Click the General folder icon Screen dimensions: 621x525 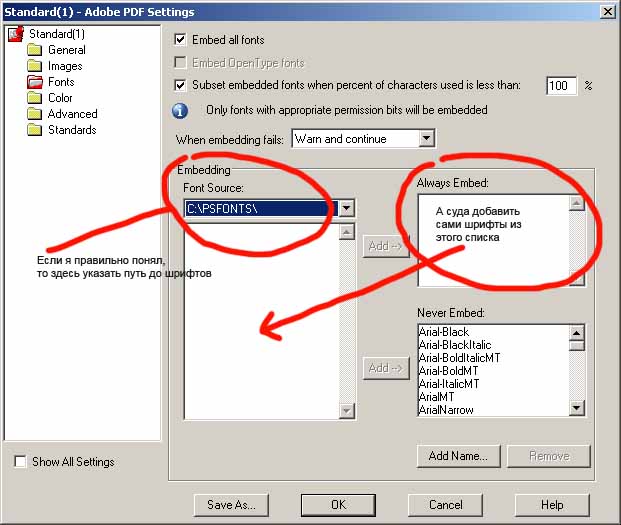35,50
